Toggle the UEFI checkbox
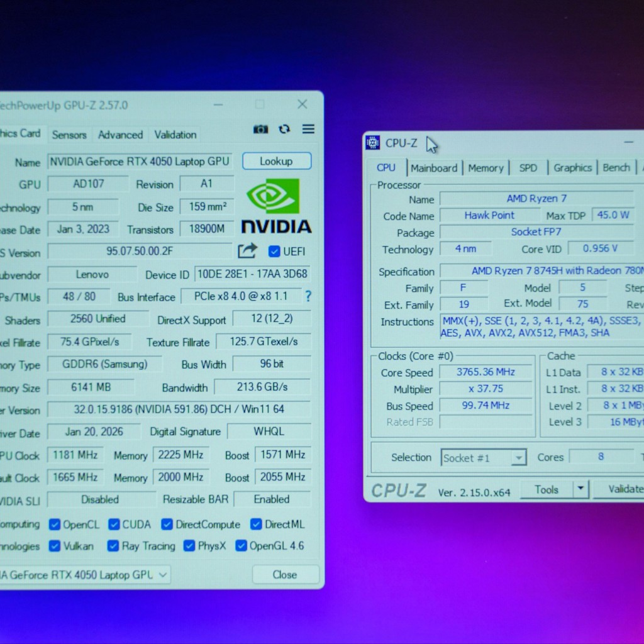The image size is (644, 644). (274, 252)
